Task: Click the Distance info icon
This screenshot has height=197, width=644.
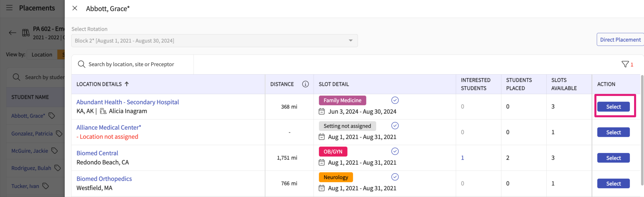Action: (305, 84)
